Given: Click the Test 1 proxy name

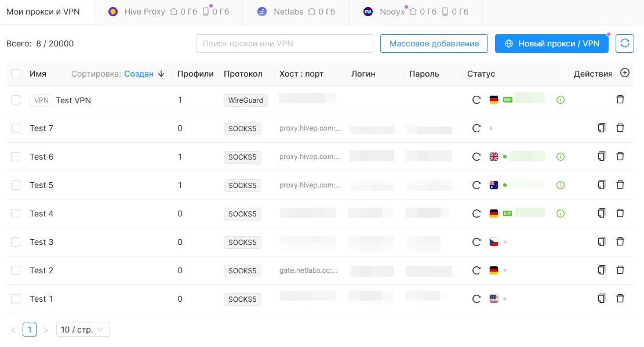Looking at the screenshot, I should pyautogui.click(x=41, y=299).
